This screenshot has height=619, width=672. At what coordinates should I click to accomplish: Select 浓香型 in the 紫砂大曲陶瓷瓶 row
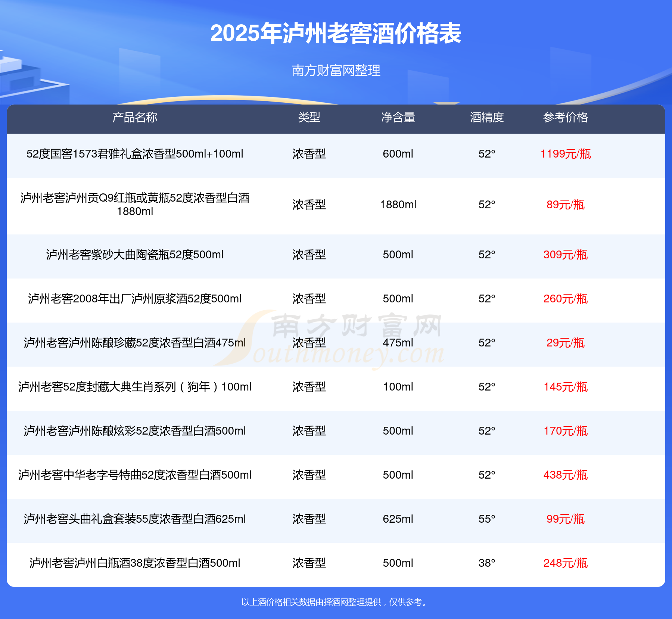click(309, 255)
